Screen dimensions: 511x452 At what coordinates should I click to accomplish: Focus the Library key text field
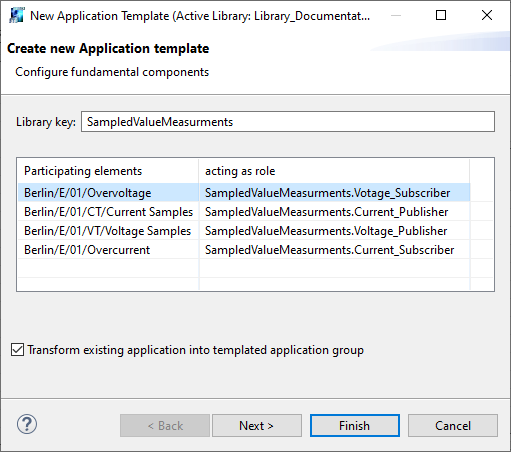pos(288,122)
